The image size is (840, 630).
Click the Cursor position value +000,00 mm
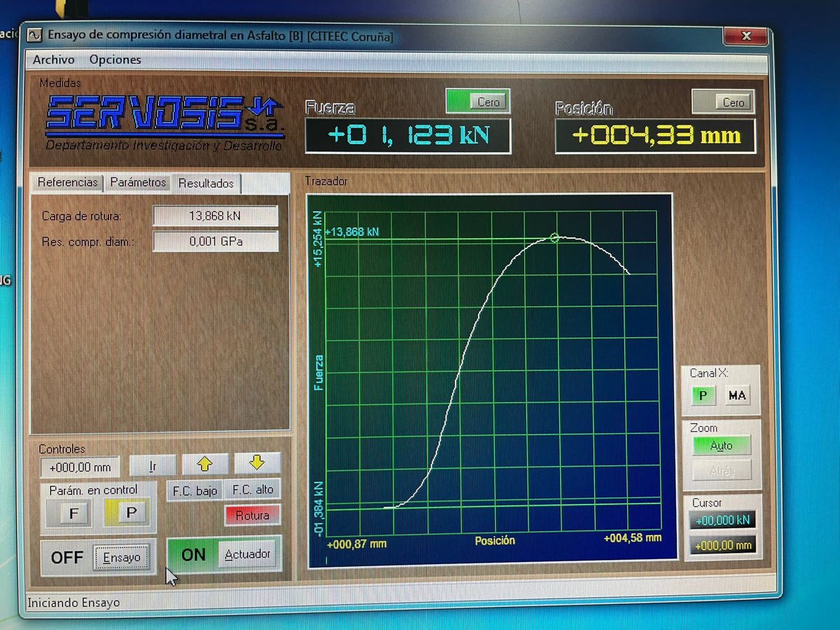tap(722, 545)
